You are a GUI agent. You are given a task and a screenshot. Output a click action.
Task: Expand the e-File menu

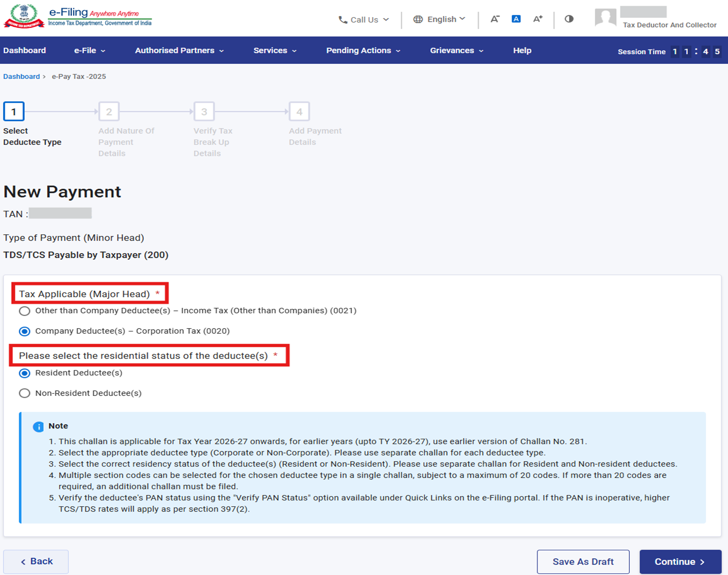(90, 50)
